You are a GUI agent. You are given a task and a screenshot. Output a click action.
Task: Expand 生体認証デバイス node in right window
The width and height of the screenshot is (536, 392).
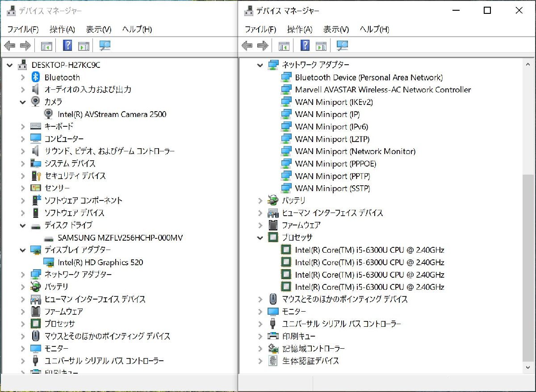click(260, 361)
